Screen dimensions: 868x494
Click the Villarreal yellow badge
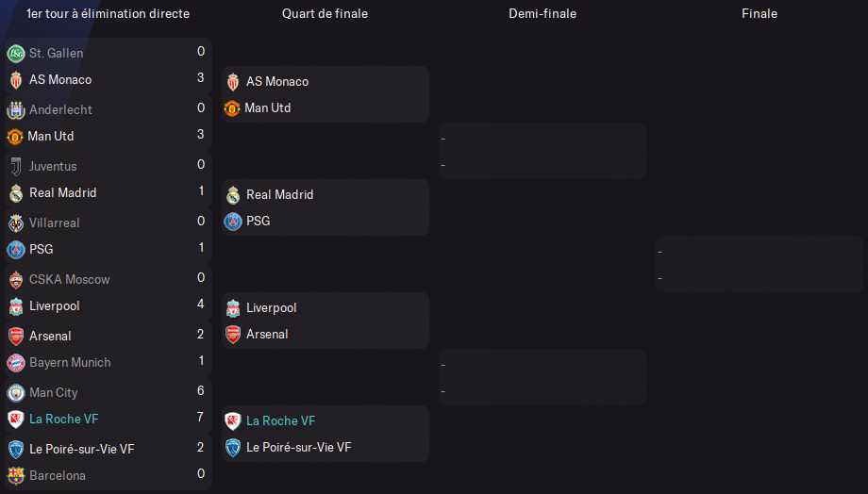click(x=15, y=223)
